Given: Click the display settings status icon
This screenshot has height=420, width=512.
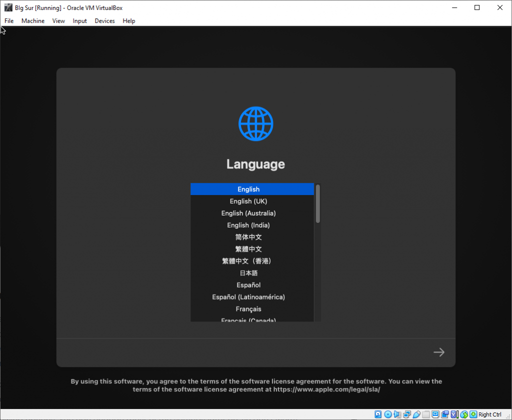Looking at the screenshot, I should point(435,414).
